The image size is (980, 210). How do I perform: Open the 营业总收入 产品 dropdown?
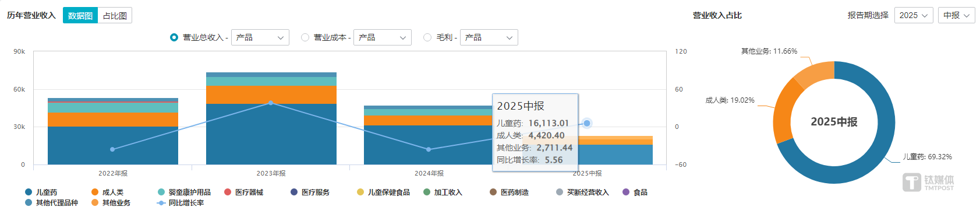[x=260, y=37]
